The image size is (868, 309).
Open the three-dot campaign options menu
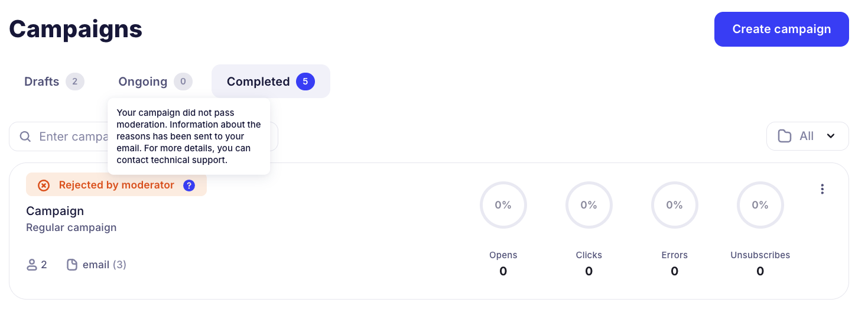click(822, 189)
